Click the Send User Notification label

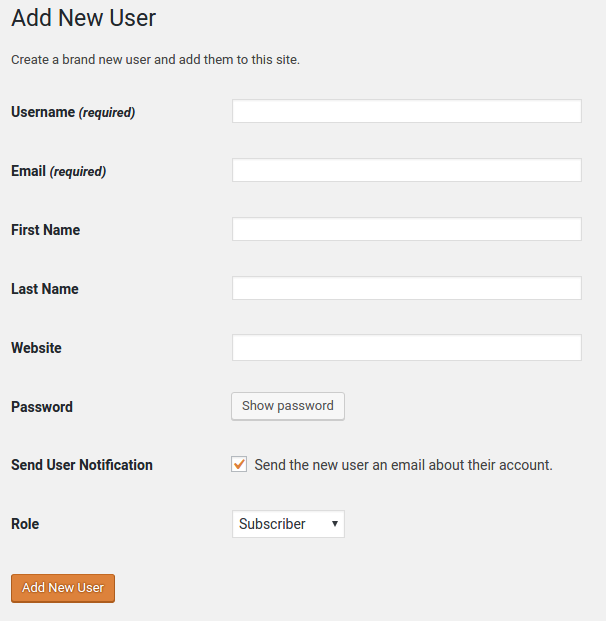click(81, 465)
